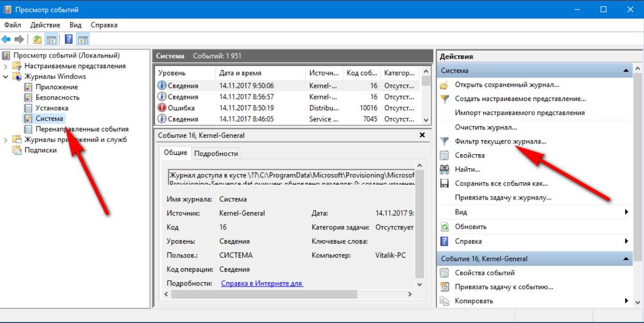644x323 pixels.
Task: Click the Открыть сохраненный журнал folder icon
Action: click(x=445, y=85)
